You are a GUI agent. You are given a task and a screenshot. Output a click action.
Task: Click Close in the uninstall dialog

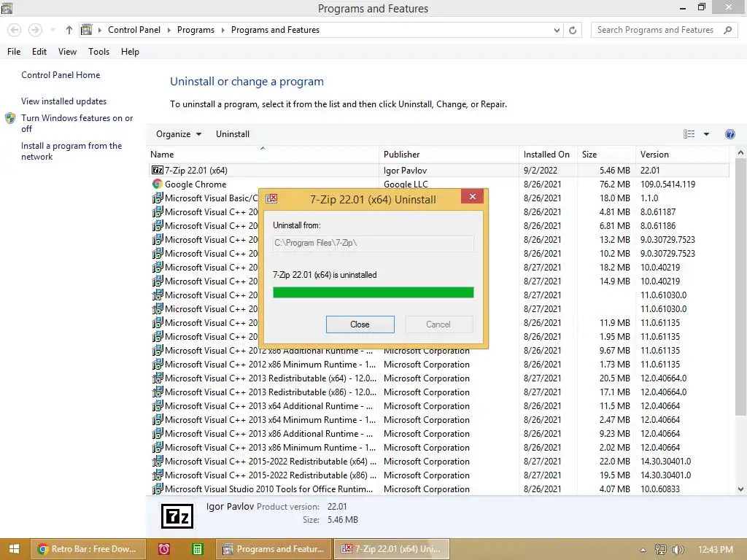pos(360,324)
